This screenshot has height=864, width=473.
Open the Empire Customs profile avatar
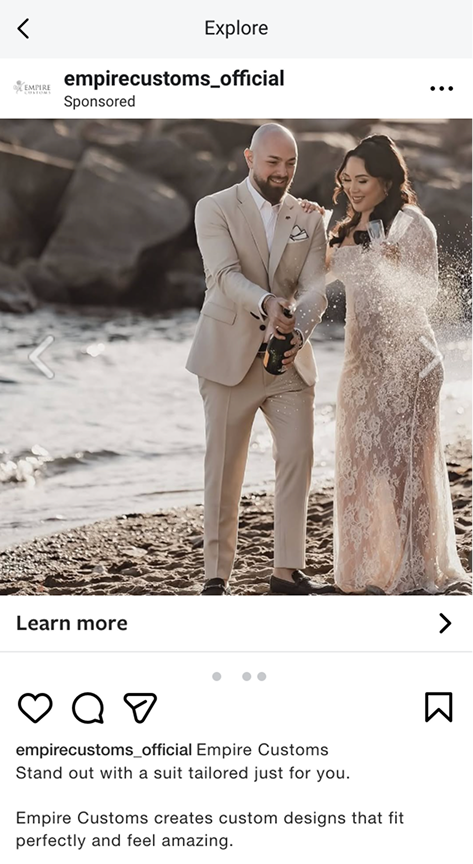[32, 88]
